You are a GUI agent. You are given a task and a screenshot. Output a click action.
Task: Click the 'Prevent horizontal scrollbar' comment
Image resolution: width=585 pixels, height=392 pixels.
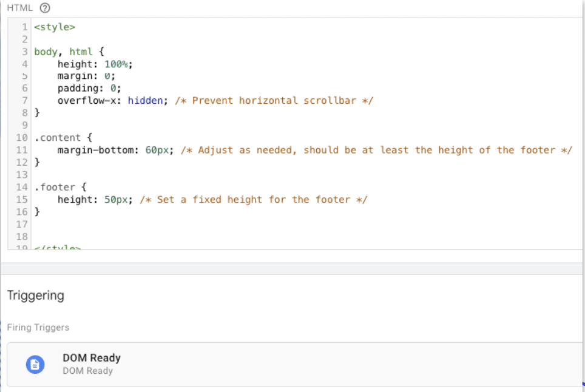click(x=274, y=101)
